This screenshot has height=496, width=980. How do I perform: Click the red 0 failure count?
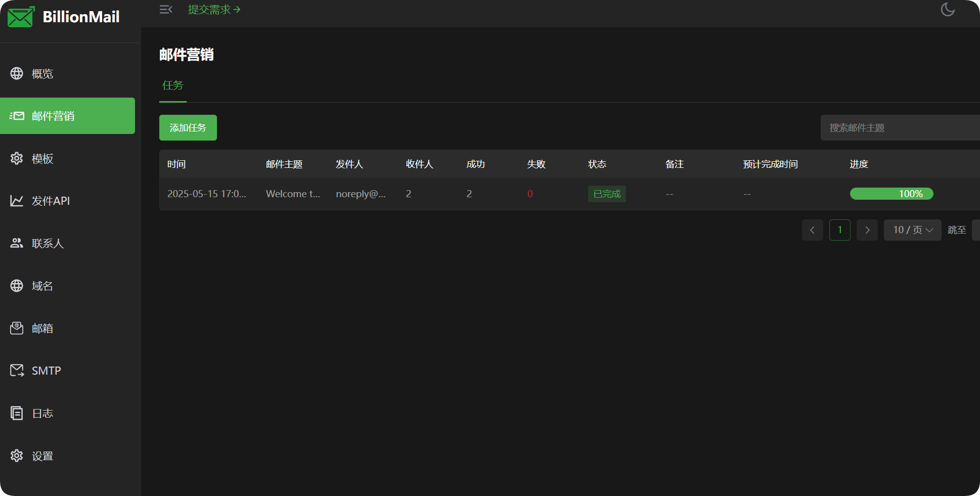tap(530, 194)
